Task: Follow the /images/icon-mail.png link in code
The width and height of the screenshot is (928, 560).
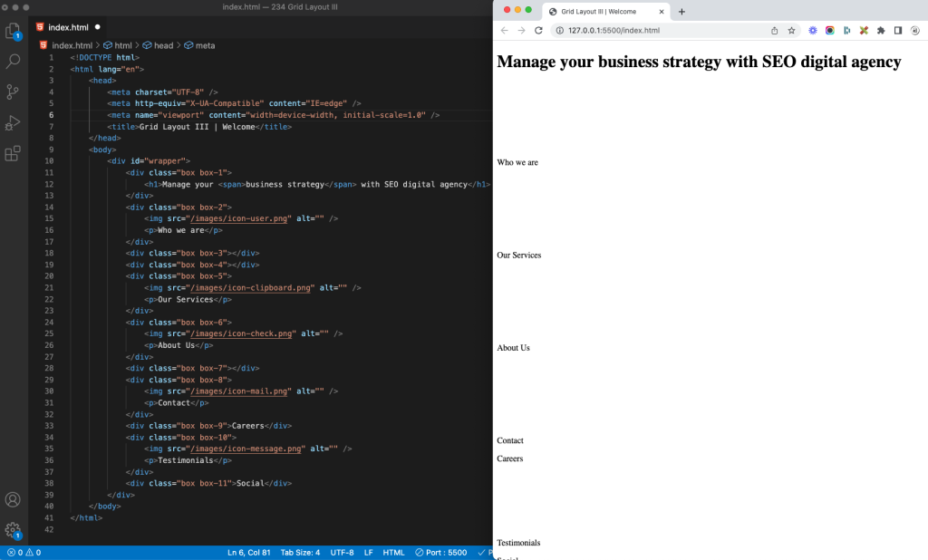Action: [x=240, y=391]
